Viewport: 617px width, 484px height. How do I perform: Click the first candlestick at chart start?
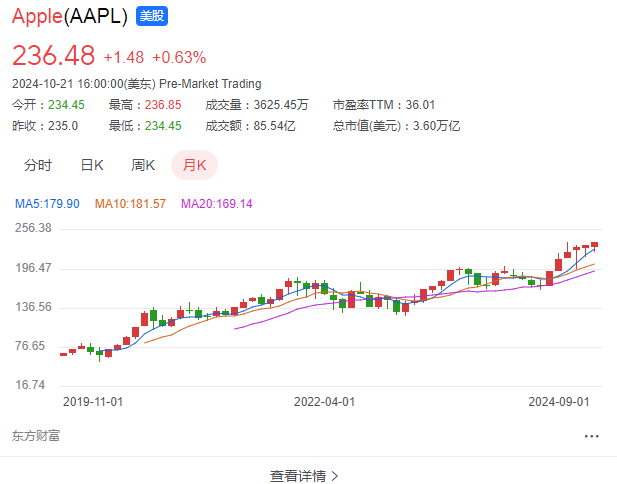click(x=63, y=355)
